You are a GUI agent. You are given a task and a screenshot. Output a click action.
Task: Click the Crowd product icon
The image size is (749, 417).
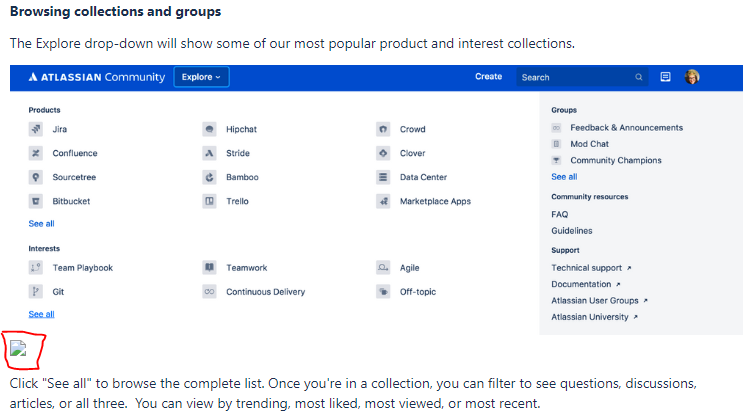pyautogui.click(x=383, y=129)
